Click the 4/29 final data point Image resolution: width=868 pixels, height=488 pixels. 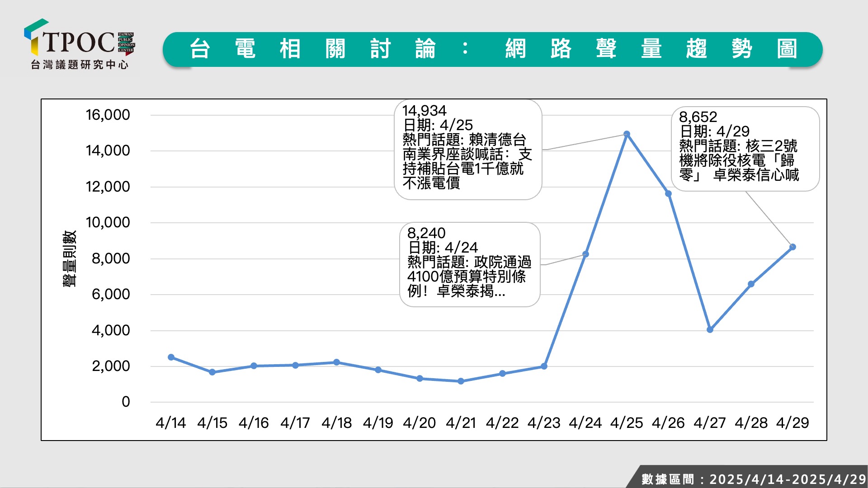point(793,247)
